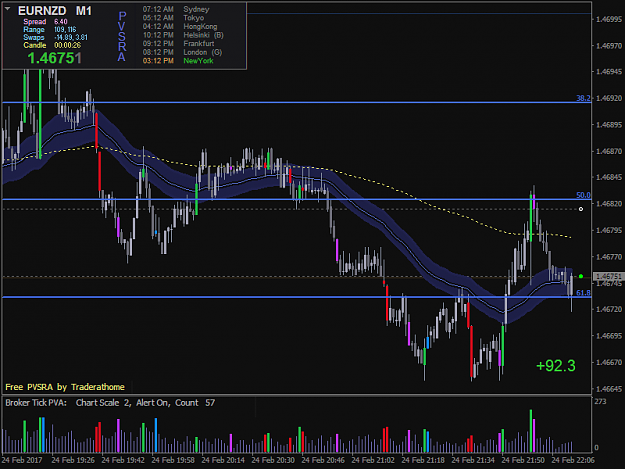Select the 61.8 Fibonacci level label
This screenshot has height=469, width=625.
tap(583, 293)
